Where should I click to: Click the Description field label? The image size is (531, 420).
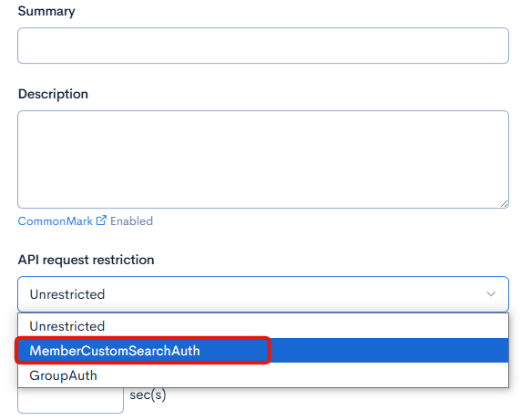tap(53, 94)
